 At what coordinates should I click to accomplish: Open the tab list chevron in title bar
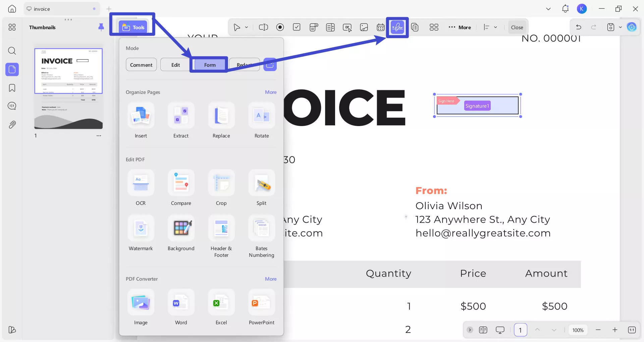tap(548, 9)
